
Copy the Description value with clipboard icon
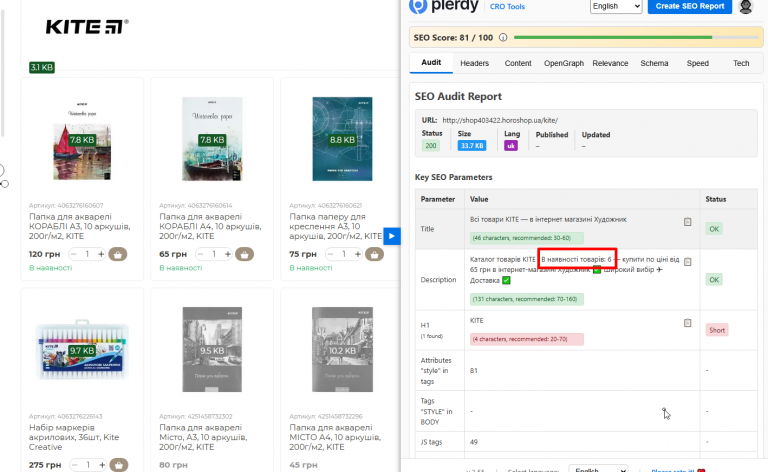tap(688, 261)
